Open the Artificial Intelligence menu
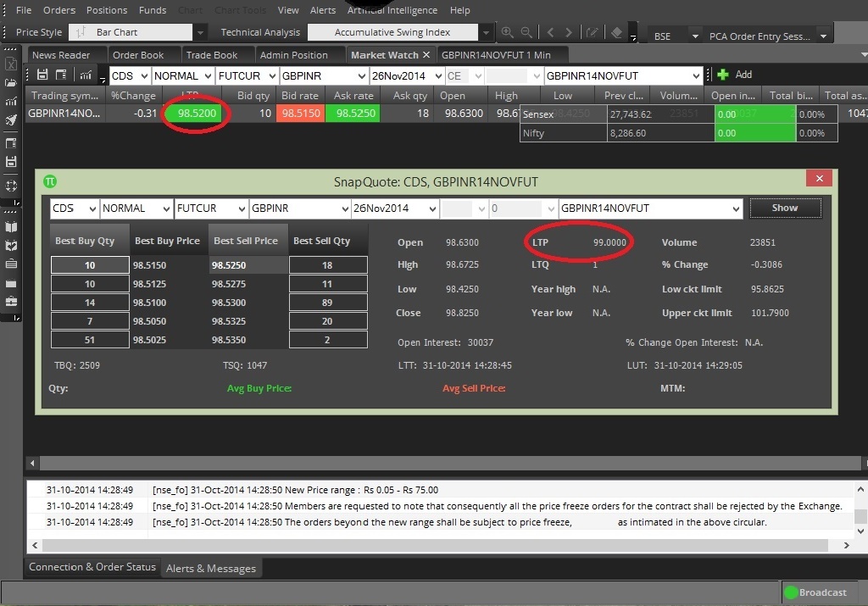The height and width of the screenshot is (606, 868). (392, 10)
